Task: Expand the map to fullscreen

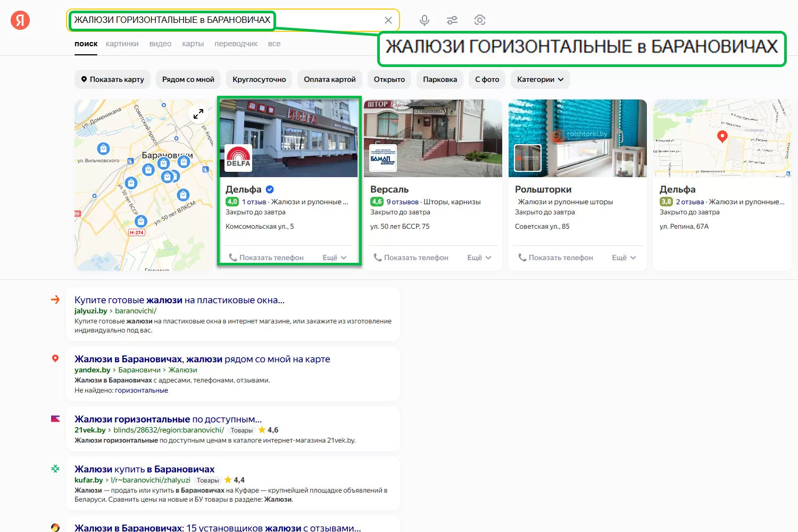Action: click(198, 114)
